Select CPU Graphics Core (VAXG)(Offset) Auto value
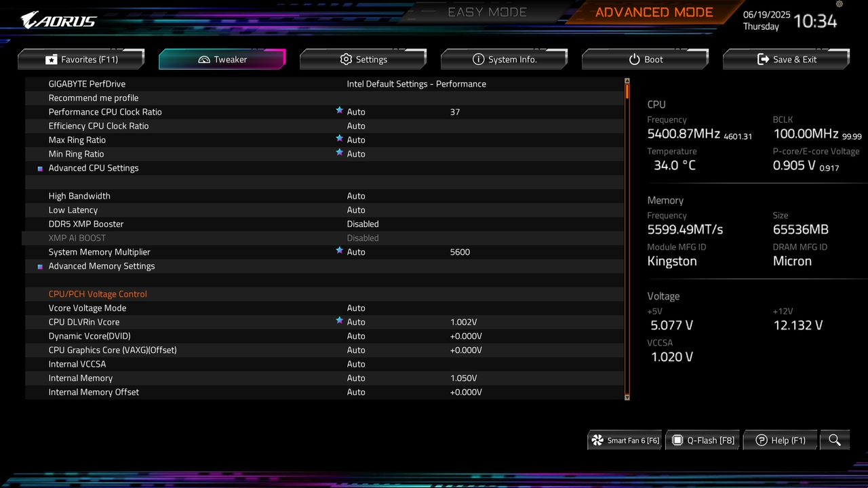 356,350
